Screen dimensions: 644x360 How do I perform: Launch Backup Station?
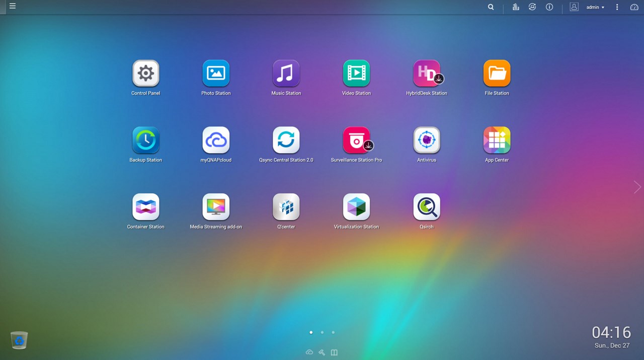[x=146, y=140]
